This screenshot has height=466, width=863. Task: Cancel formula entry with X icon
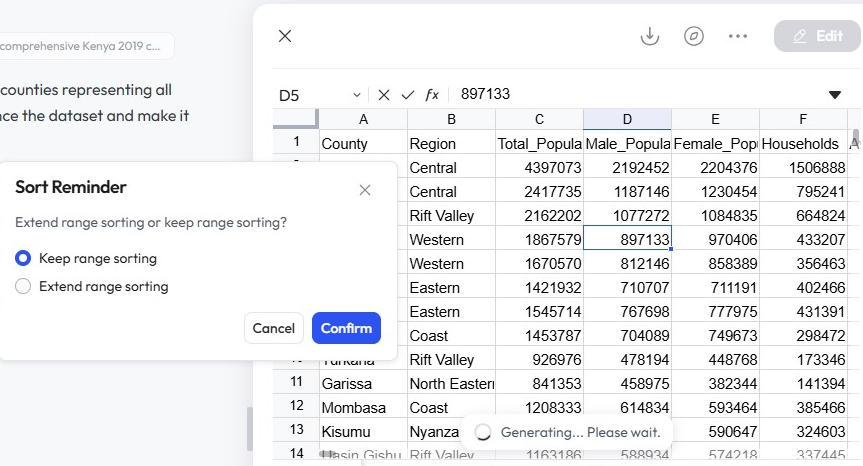coord(383,95)
